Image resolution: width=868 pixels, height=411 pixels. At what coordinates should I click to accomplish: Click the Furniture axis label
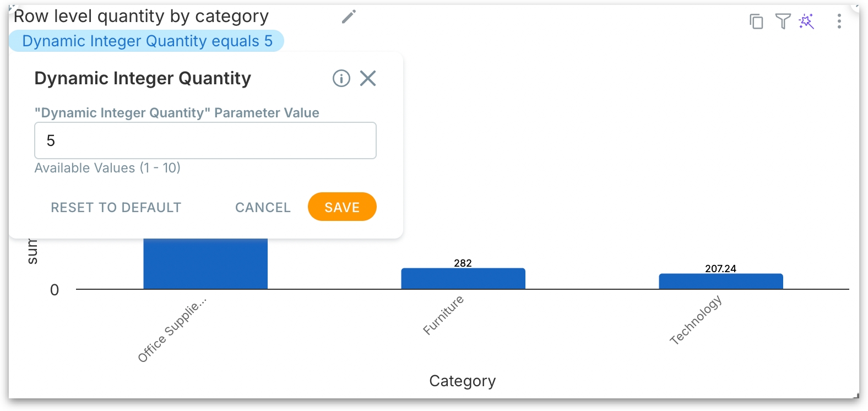click(x=444, y=315)
